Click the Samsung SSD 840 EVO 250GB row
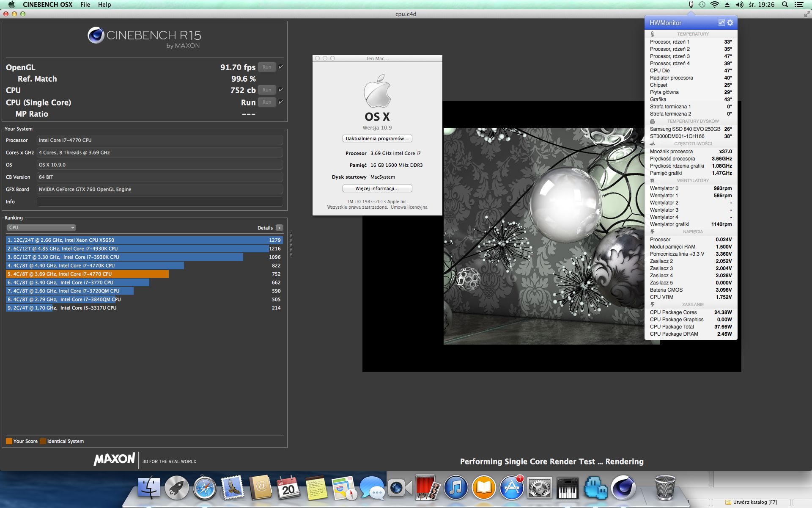This screenshot has height=508, width=812. tap(691, 129)
